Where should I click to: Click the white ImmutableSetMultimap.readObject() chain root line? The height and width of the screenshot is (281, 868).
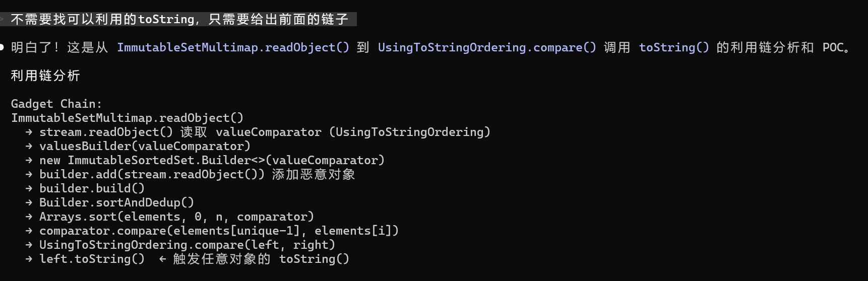pyautogui.click(x=127, y=118)
